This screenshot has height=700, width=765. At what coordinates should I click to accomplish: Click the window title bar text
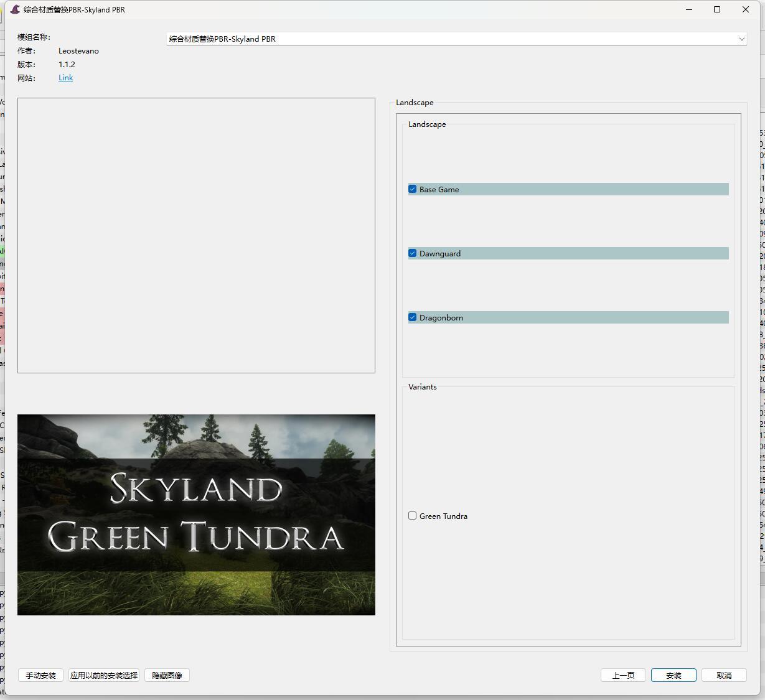75,9
